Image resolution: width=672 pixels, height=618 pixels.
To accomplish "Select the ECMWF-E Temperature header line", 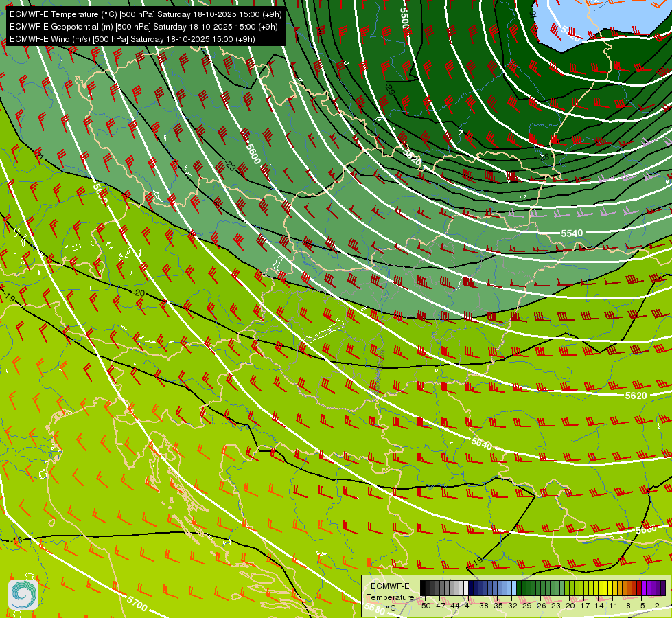I will point(146,14).
